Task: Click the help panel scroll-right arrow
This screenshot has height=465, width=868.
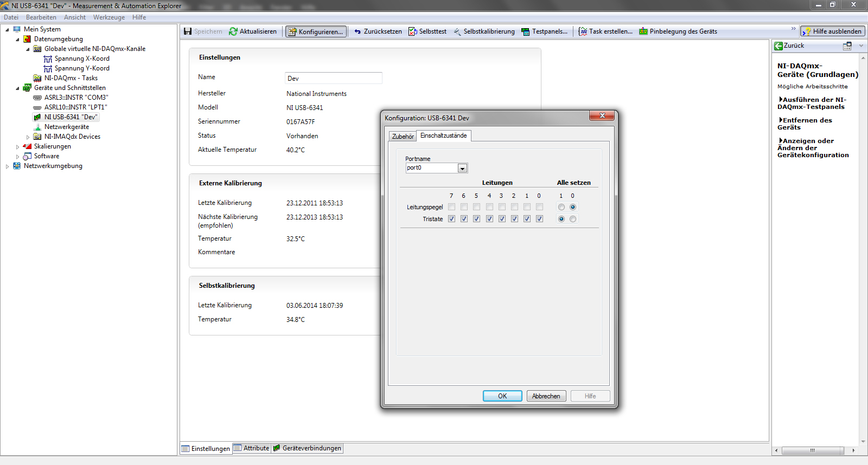Action: click(x=853, y=450)
